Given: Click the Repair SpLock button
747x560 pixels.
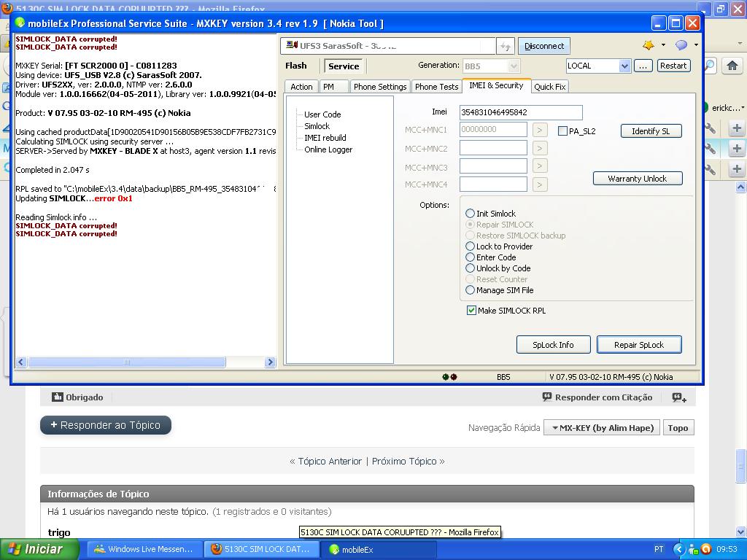Looking at the screenshot, I should coord(639,345).
